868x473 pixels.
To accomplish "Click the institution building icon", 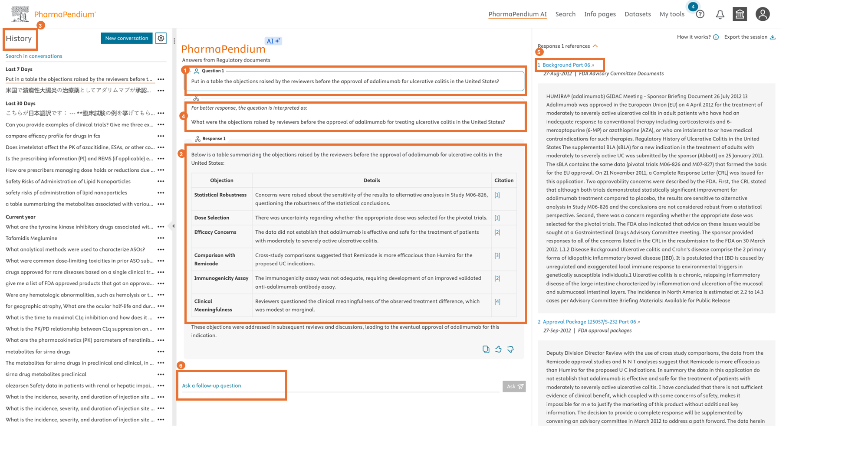I will pyautogui.click(x=740, y=14).
